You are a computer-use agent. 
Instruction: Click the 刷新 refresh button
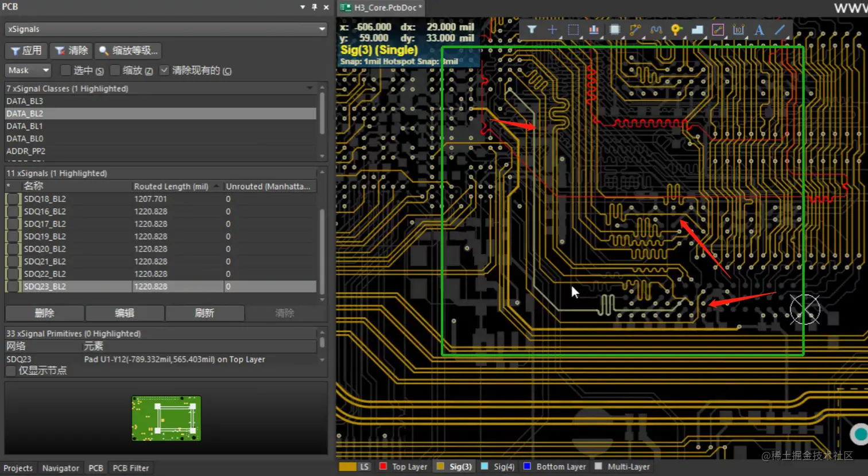tap(204, 313)
